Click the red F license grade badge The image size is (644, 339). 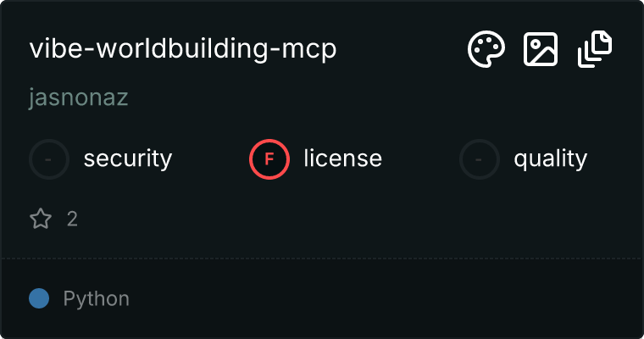tap(269, 159)
